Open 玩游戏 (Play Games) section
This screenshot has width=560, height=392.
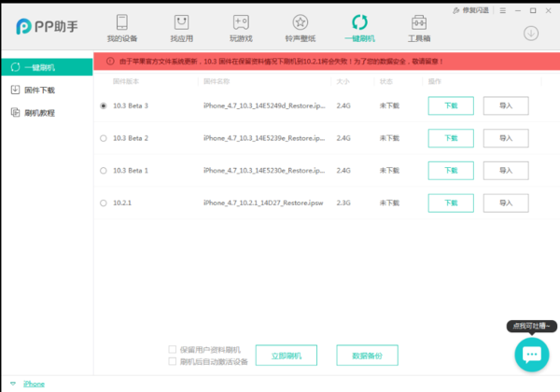tap(241, 27)
